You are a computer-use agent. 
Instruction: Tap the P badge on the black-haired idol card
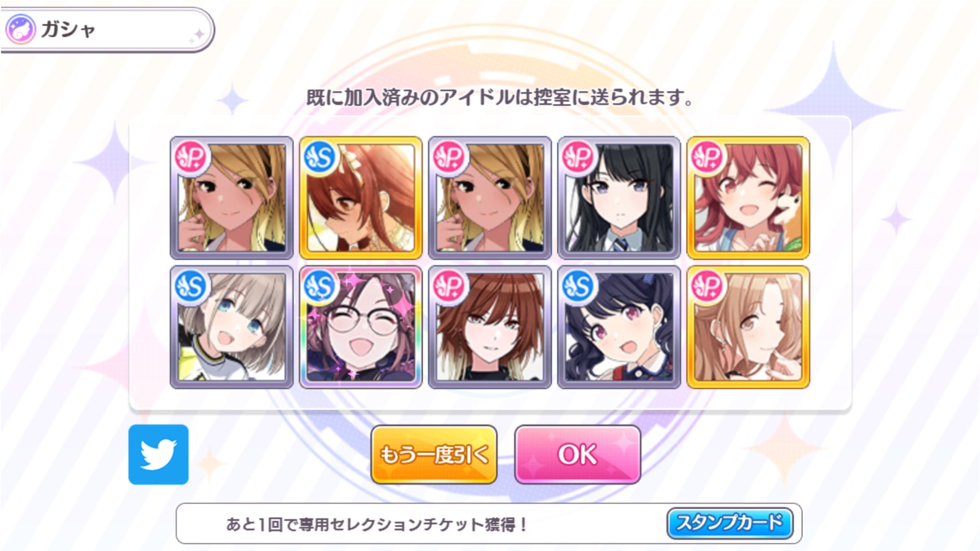[x=578, y=157]
